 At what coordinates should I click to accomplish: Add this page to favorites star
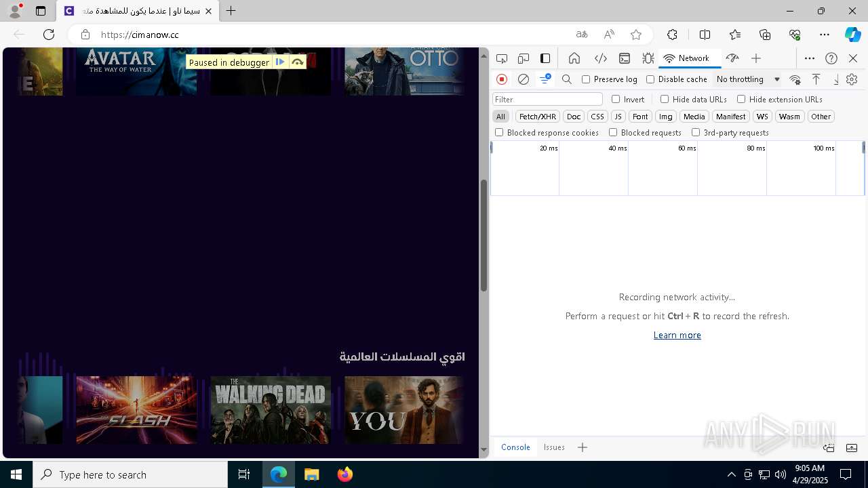pos(636,35)
